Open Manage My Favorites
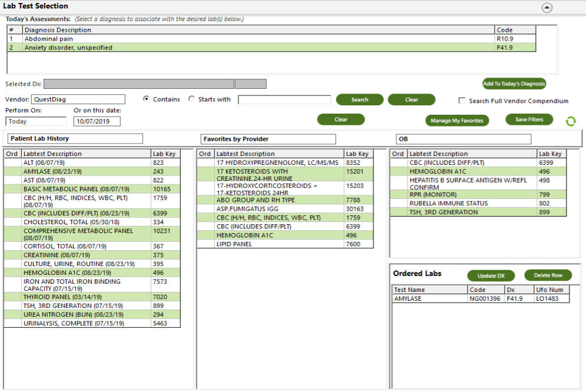 (456, 121)
